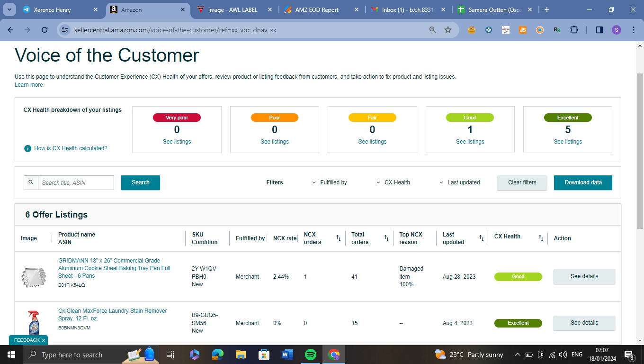Open the Chrome side panel icon

tap(599, 30)
